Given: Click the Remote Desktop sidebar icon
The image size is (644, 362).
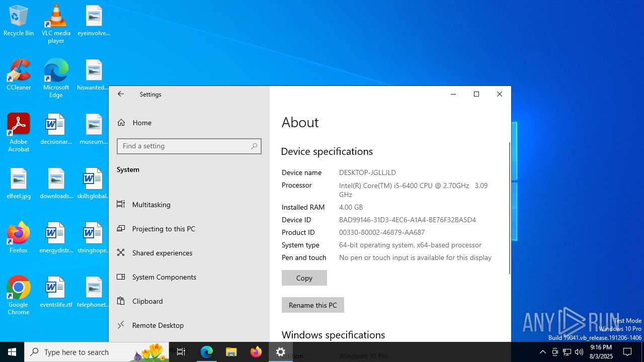Looking at the screenshot, I should [121, 325].
